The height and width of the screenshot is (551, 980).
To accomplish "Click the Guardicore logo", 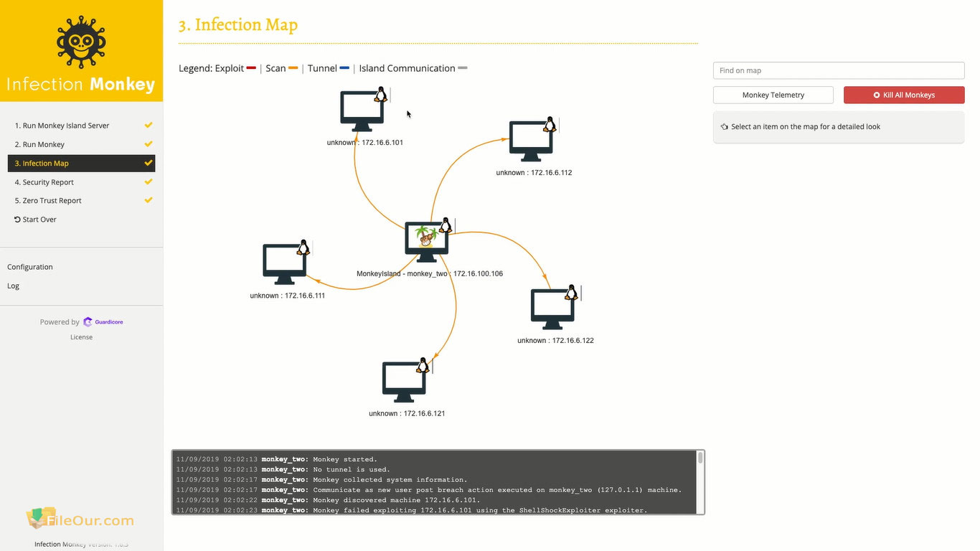I will click(x=103, y=322).
